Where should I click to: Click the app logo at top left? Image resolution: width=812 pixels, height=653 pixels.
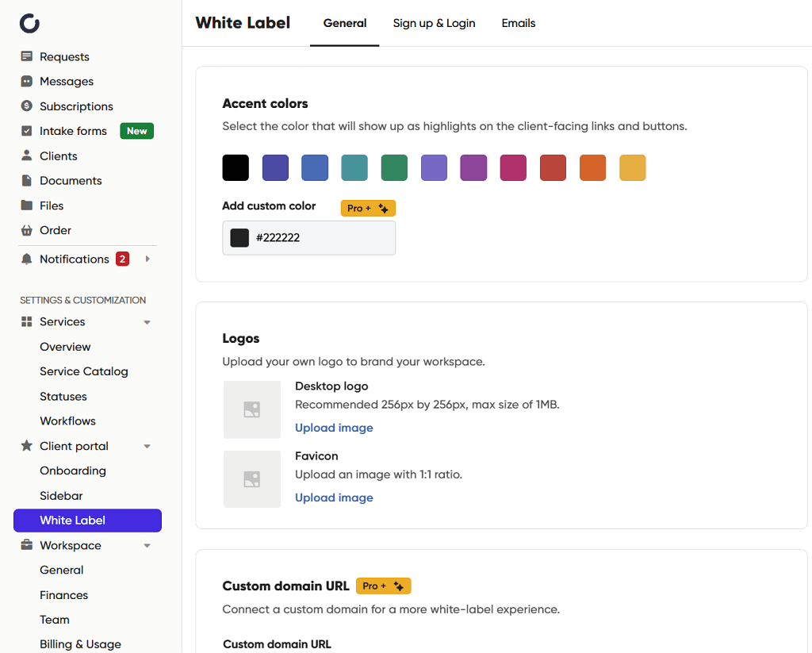[x=29, y=23]
